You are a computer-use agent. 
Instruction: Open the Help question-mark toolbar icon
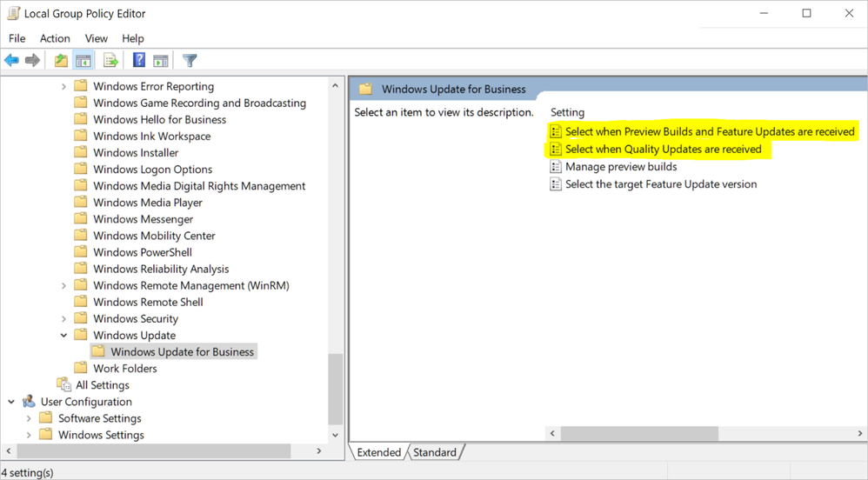point(139,60)
